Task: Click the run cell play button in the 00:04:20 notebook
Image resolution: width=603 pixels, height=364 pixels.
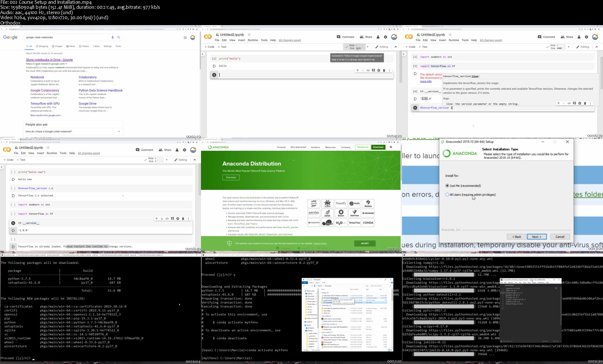Action: click(214, 75)
